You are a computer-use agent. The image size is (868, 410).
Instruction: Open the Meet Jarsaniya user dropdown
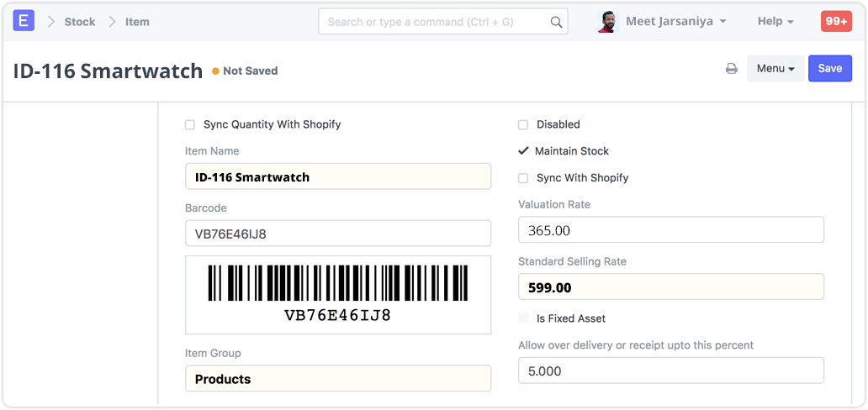[x=676, y=22]
